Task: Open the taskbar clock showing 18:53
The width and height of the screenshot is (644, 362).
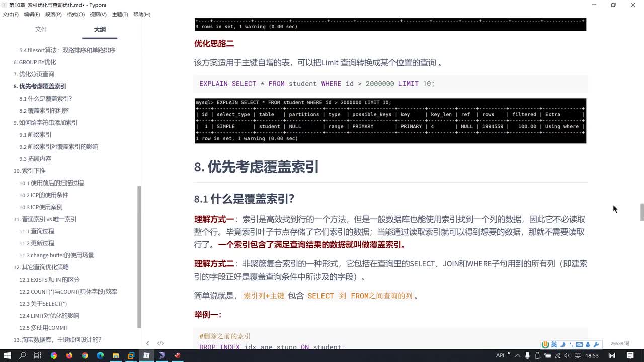Action: click(x=592, y=355)
